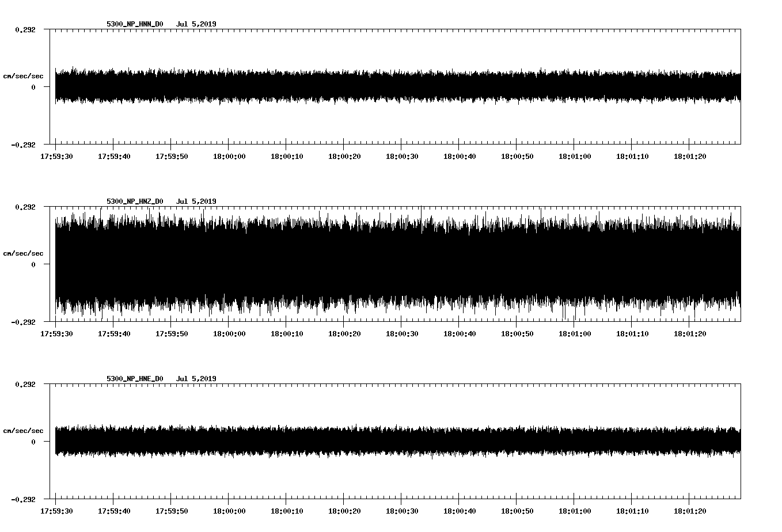Click the 18:01:00 time label on HNZ axis
The height and width of the screenshot is (532, 782).
(x=575, y=334)
